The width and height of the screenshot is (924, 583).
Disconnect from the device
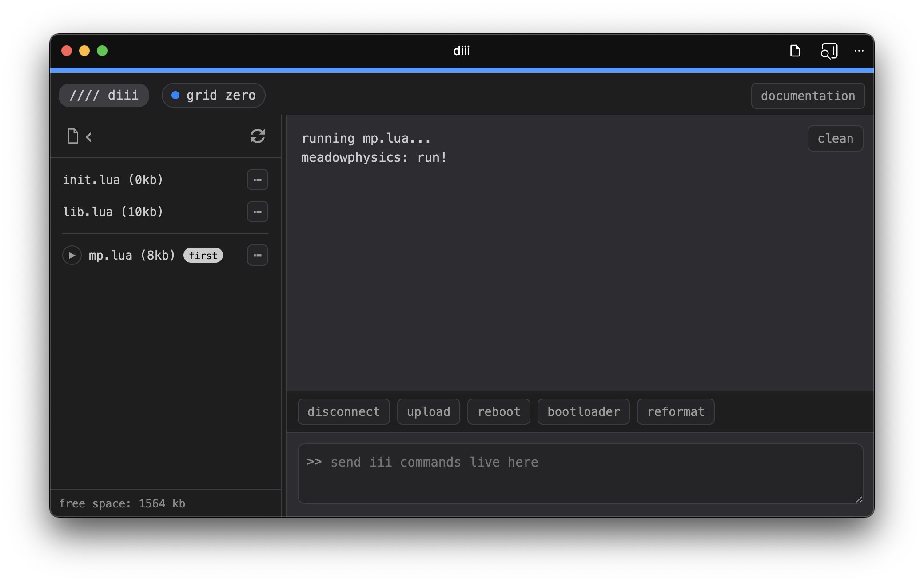(344, 411)
